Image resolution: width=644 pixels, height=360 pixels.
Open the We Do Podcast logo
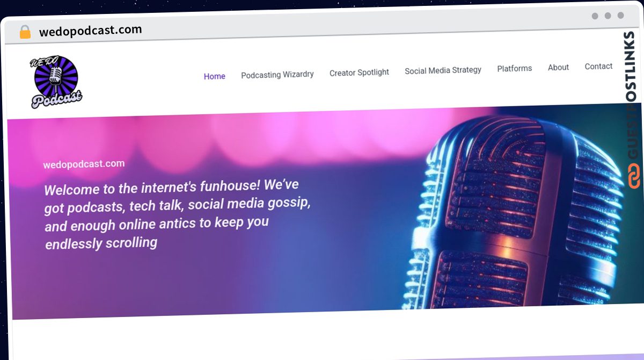click(56, 82)
